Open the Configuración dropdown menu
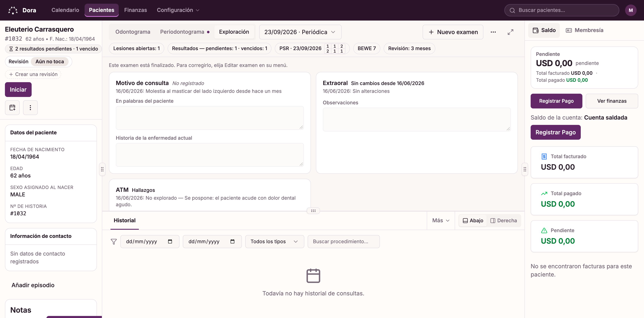This screenshot has height=318, width=644. point(178,10)
